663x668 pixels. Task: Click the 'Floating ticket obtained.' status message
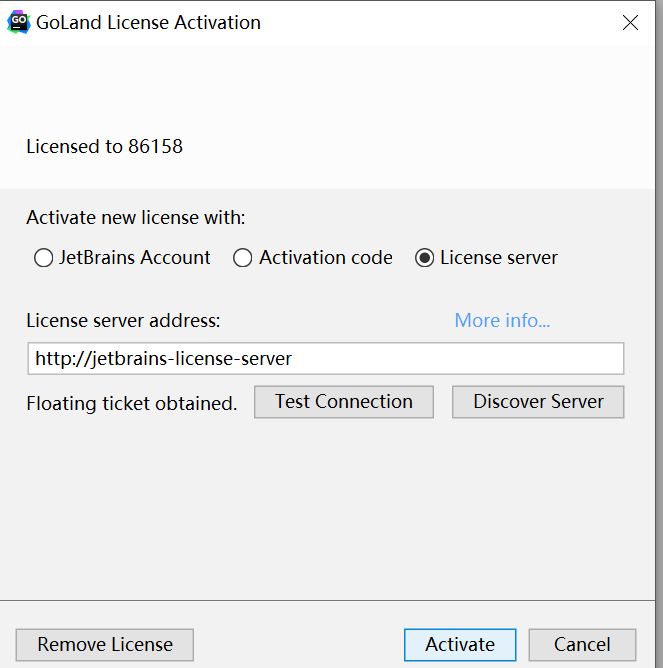(132, 403)
